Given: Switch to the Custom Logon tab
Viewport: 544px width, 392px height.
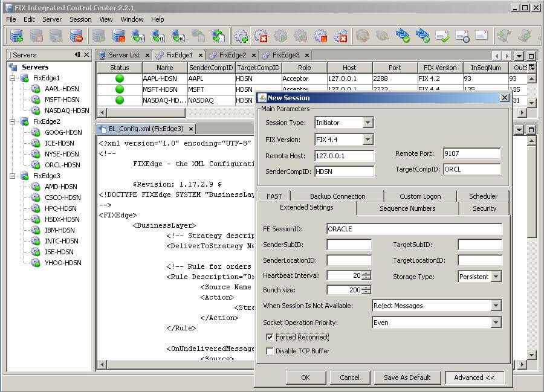Looking at the screenshot, I should [420, 196].
